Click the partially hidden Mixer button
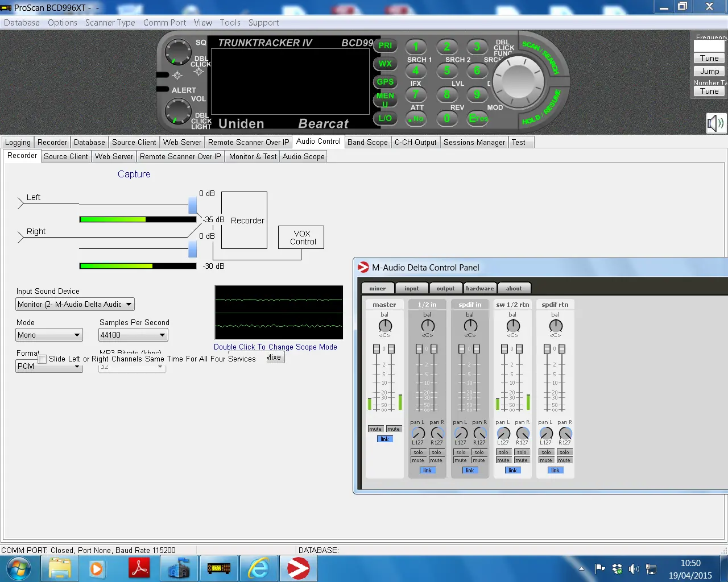Viewport: 728px width, 582px height. 275,357
